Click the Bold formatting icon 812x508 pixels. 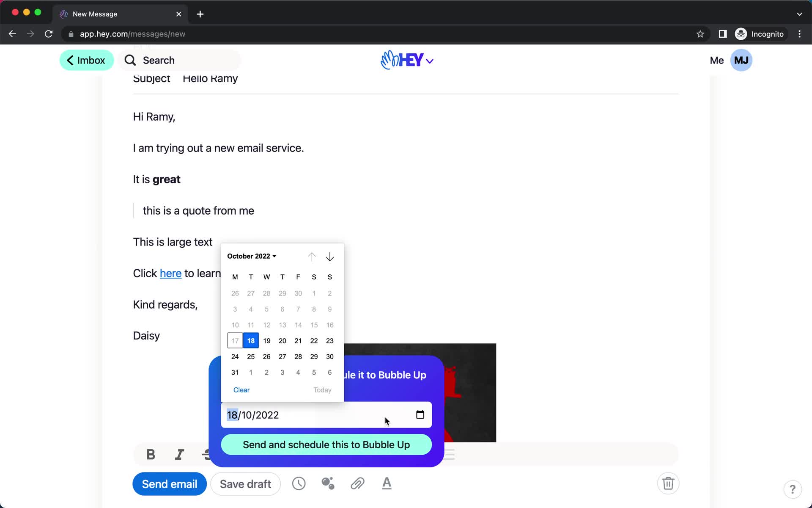click(151, 454)
